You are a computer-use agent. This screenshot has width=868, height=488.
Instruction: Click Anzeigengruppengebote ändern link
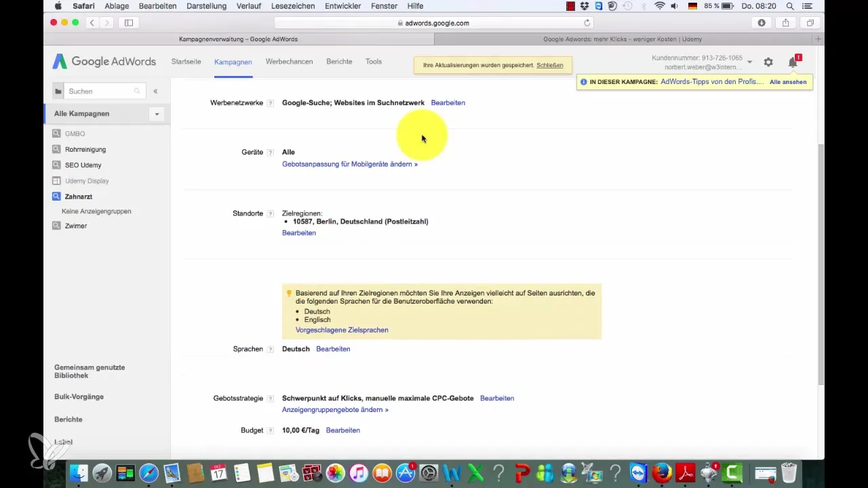335,410
